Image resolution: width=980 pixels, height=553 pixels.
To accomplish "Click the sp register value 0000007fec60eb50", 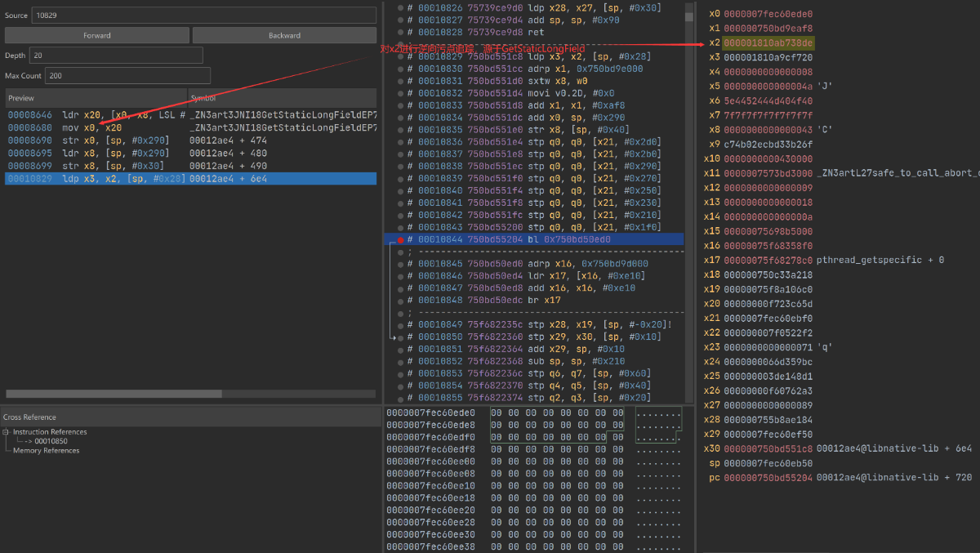I will point(768,463).
